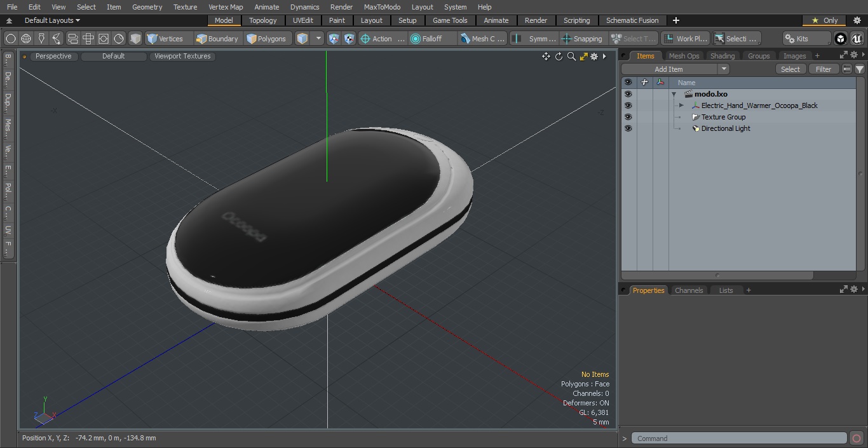Click the Unreal Engine icon
The width and height of the screenshot is (868, 448).
(x=857, y=39)
